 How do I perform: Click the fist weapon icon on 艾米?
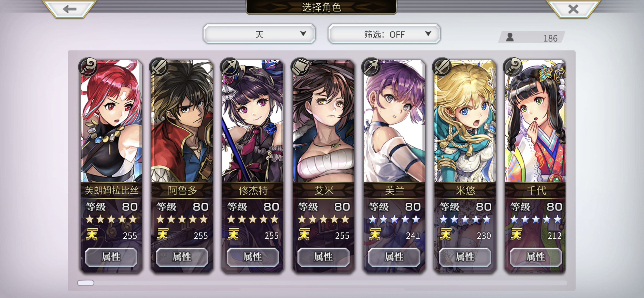click(x=300, y=67)
